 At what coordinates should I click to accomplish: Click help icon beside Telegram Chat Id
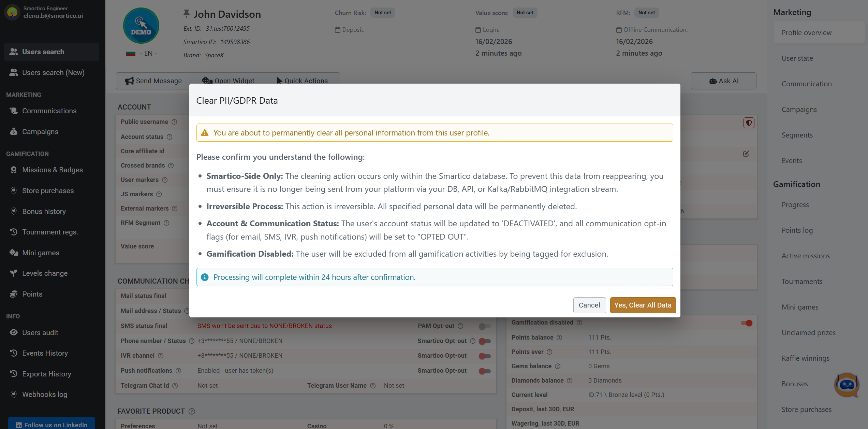175,386
